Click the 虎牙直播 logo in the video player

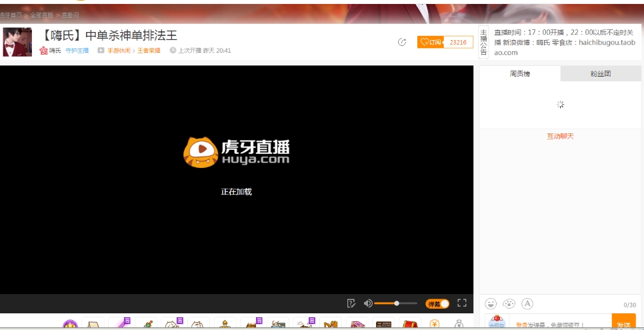237,153
